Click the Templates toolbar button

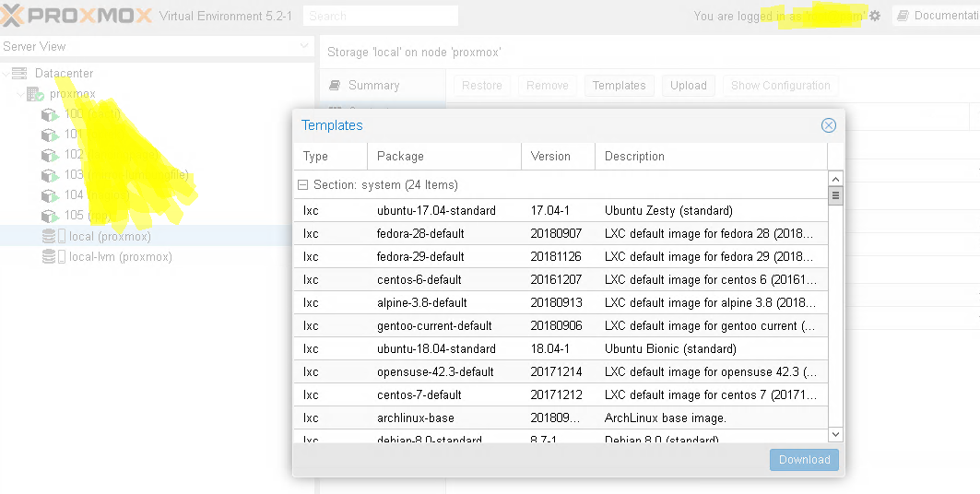click(x=620, y=86)
